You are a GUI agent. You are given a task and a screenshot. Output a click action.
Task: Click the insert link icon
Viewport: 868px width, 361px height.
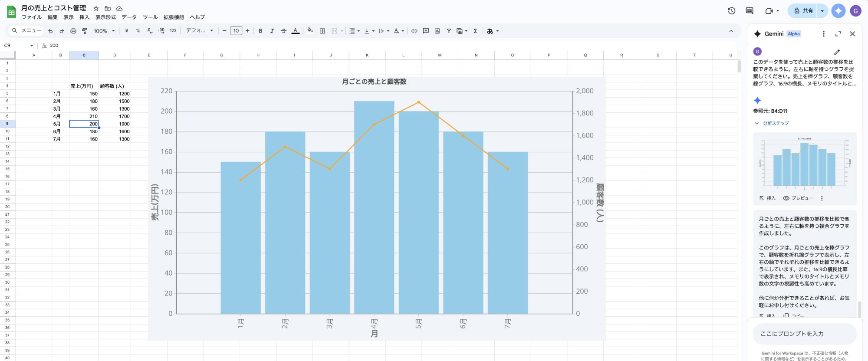[414, 31]
